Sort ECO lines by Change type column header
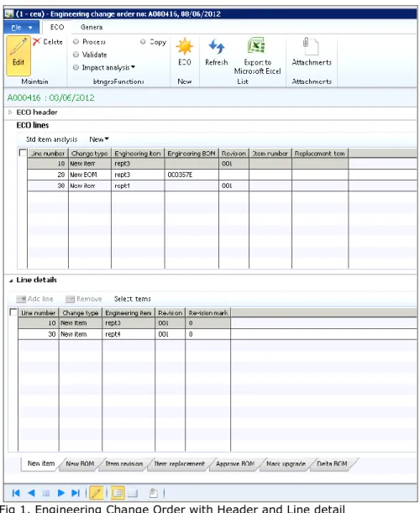 click(90, 154)
